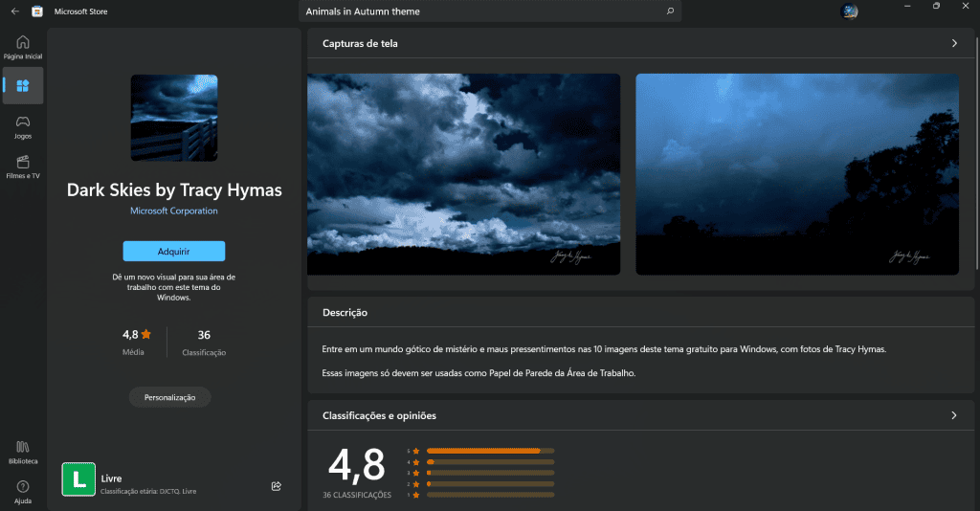This screenshot has height=511, width=980.
Task: Click the 5-star rating bar
Action: click(x=491, y=451)
